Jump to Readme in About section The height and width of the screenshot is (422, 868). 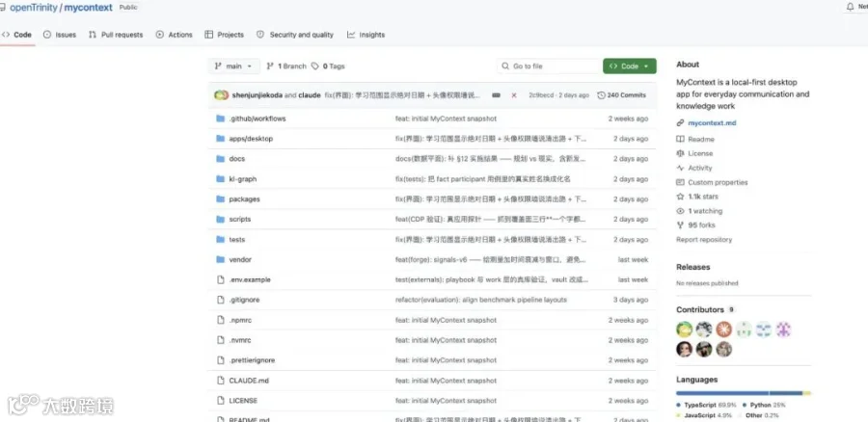coord(701,140)
